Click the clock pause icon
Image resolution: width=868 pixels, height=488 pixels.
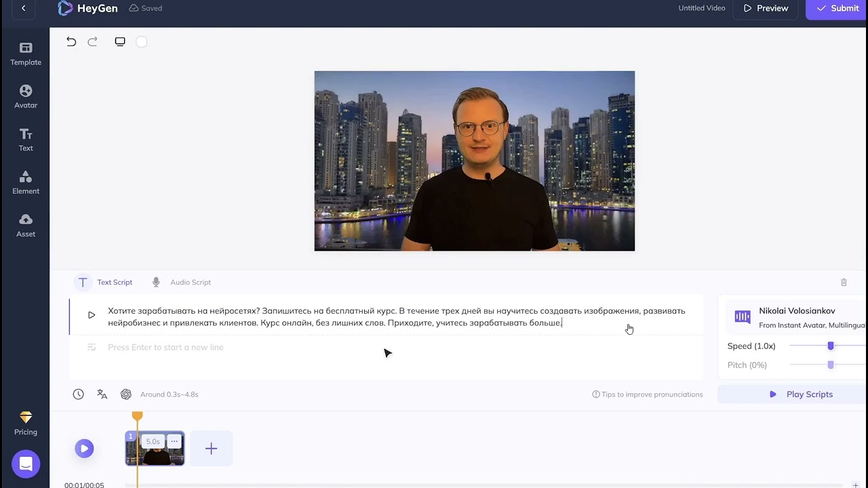click(x=79, y=394)
